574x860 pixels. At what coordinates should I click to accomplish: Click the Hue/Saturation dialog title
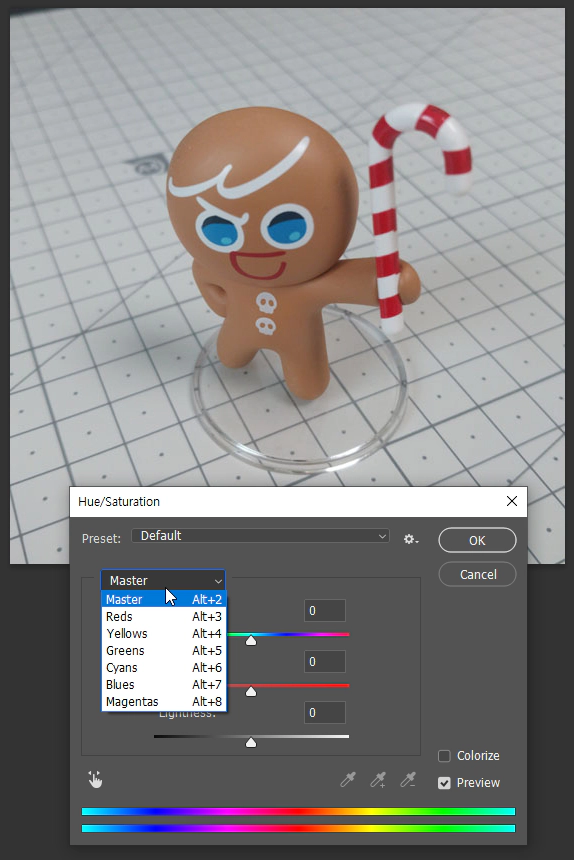pos(119,501)
